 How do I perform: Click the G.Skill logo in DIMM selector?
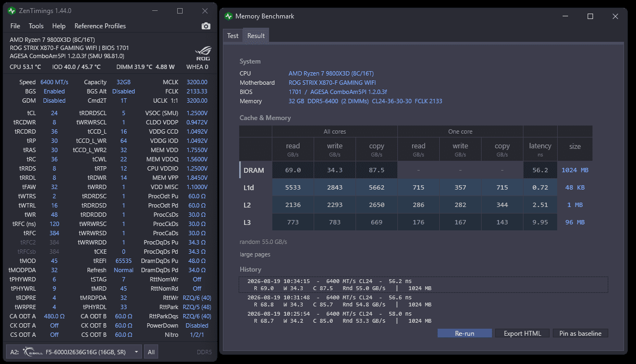tap(33, 352)
